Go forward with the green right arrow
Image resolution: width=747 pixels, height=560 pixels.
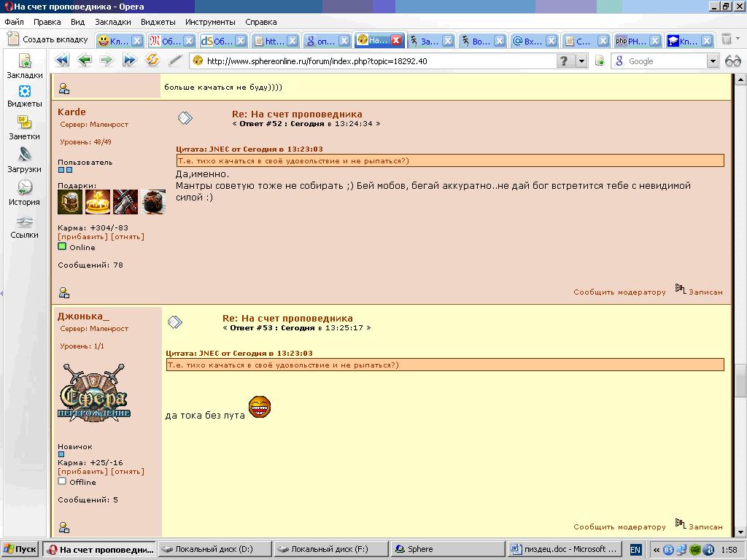107,61
